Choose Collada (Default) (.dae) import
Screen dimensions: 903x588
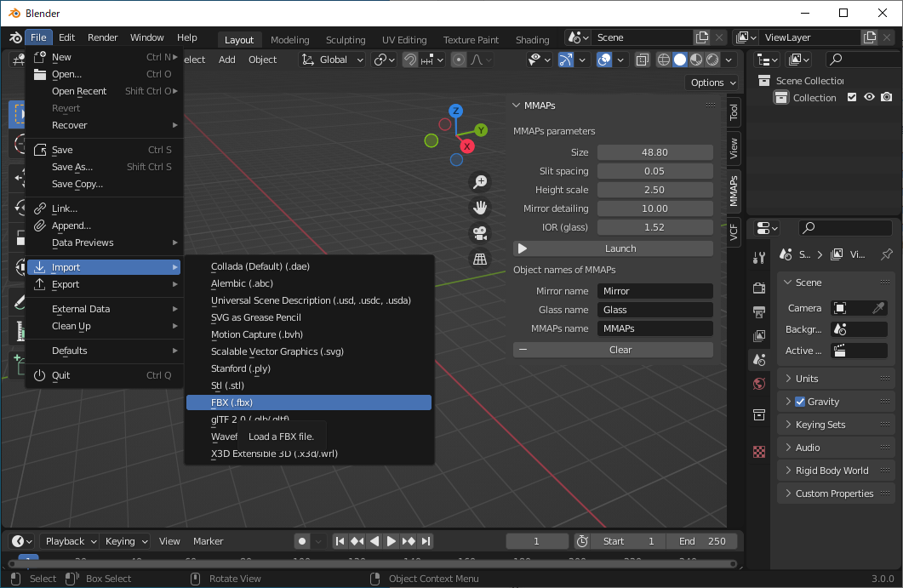[x=309, y=266]
